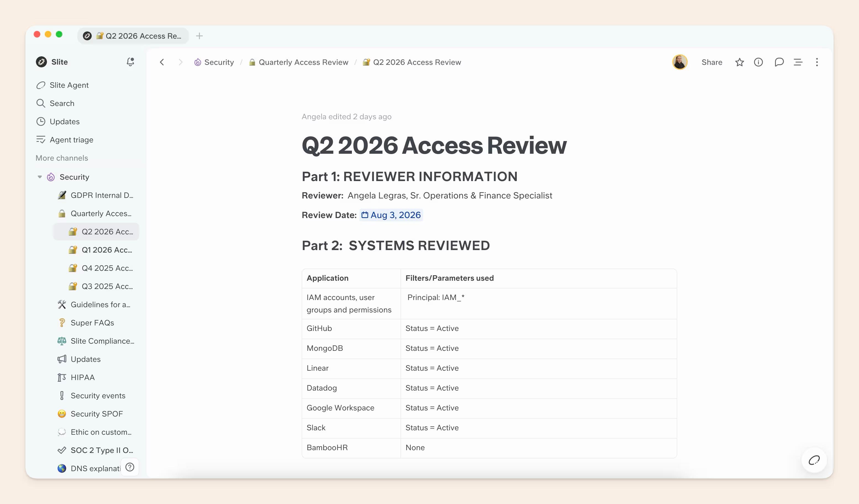Open Q4 2025 Access Review doc
859x504 pixels.
pos(96,268)
